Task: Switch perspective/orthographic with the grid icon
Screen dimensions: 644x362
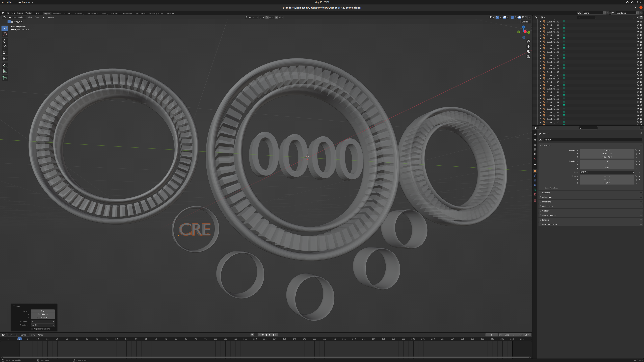Action: point(528,57)
